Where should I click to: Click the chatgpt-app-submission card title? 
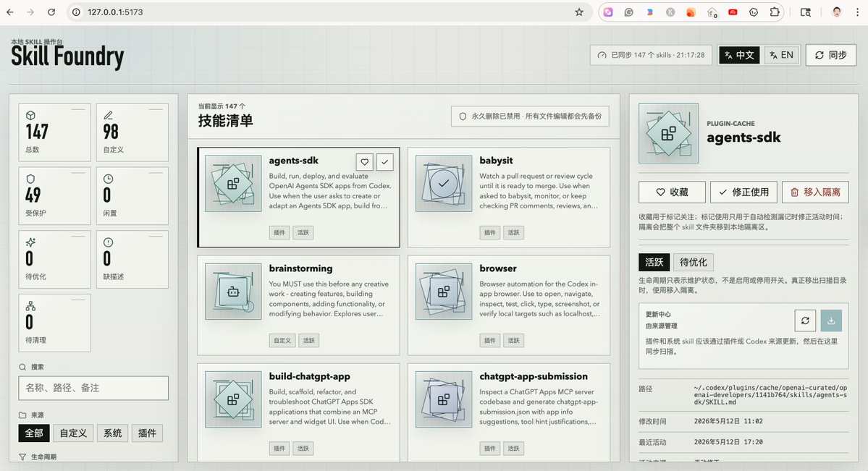point(534,376)
